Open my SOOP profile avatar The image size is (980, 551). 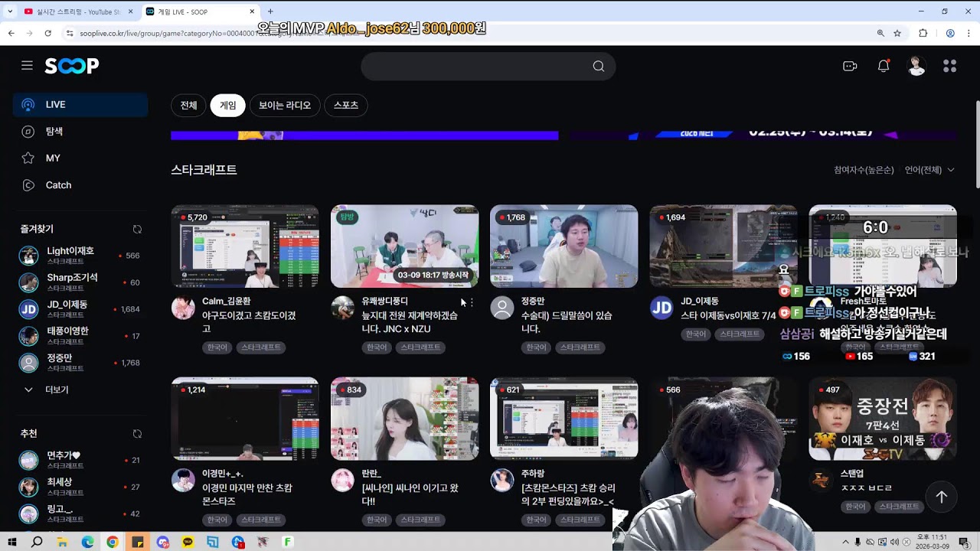tap(916, 66)
